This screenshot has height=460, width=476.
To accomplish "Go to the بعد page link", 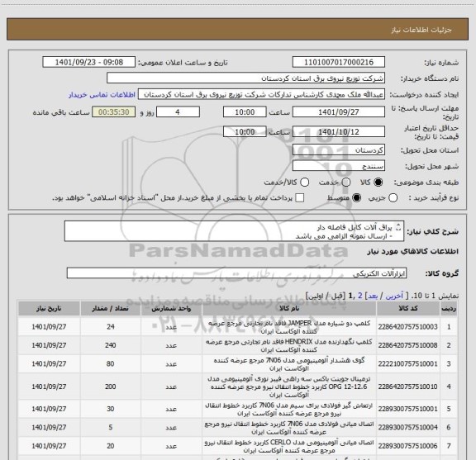I will [373, 296].
